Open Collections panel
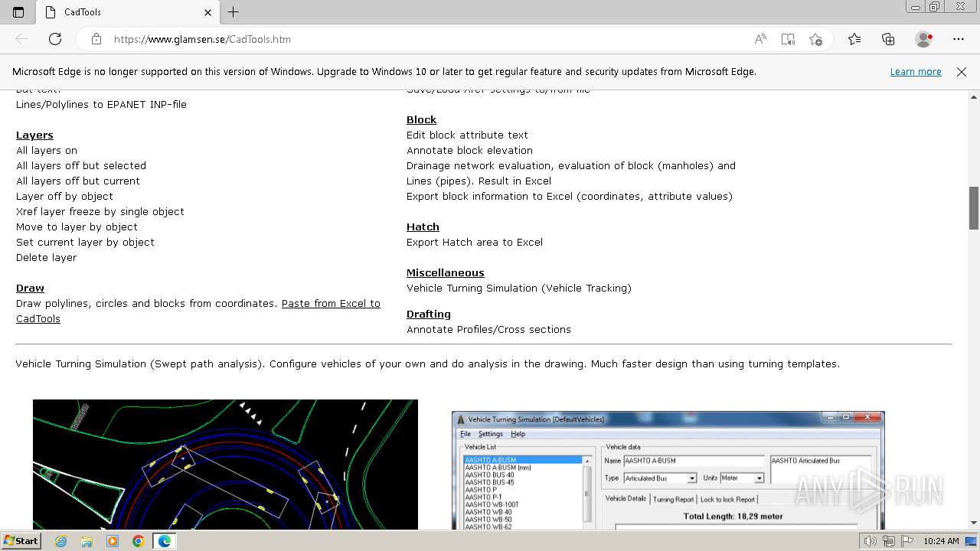 point(888,39)
